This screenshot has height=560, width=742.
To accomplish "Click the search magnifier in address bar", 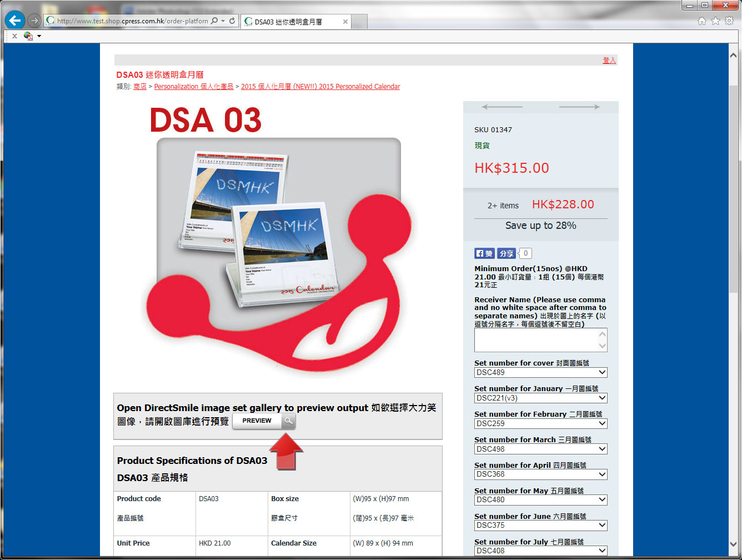I will point(215,21).
